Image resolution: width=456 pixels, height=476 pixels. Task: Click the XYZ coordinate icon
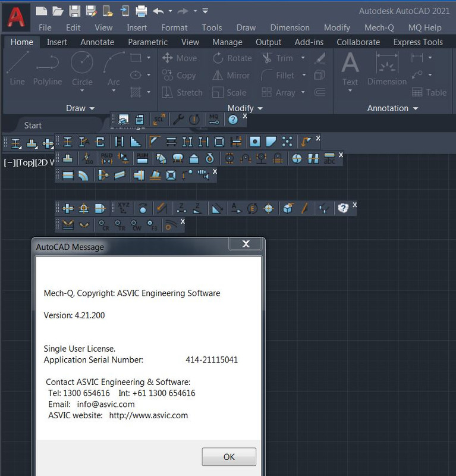point(123,208)
